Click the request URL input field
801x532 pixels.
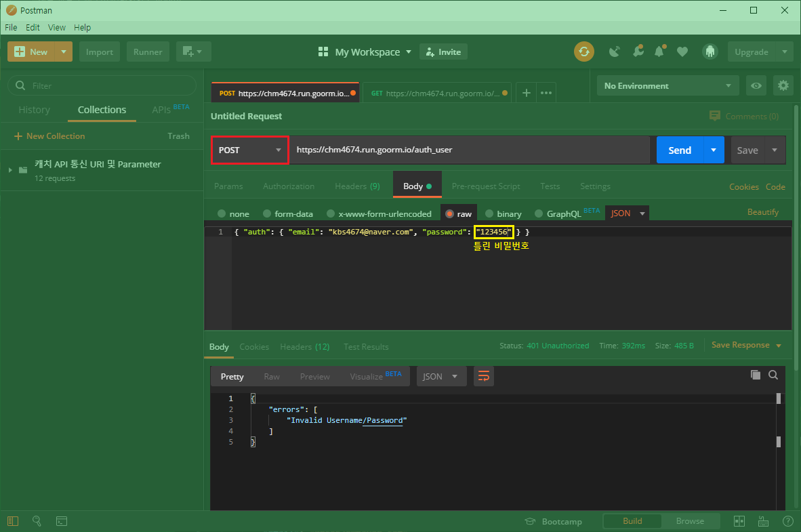(x=470, y=150)
